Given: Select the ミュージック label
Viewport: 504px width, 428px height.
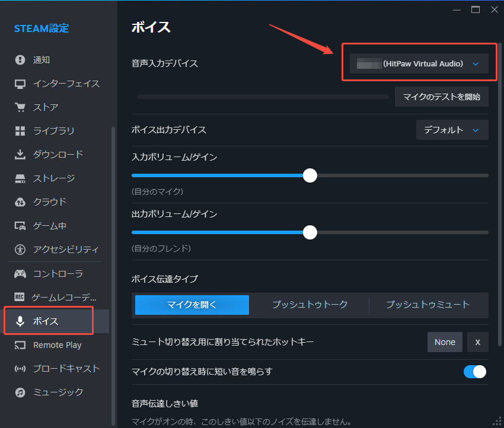Looking at the screenshot, I should (58, 392).
